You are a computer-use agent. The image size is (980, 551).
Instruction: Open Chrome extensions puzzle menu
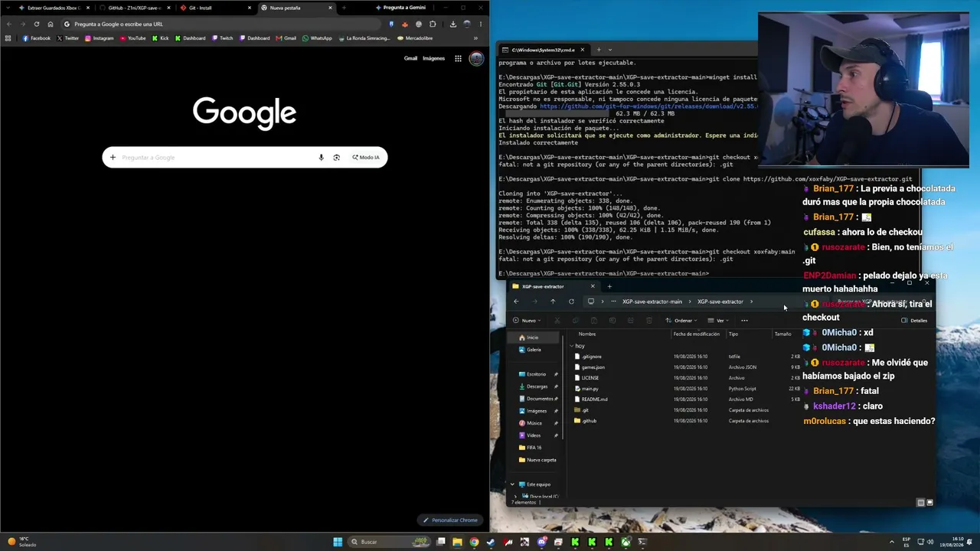[x=433, y=24]
